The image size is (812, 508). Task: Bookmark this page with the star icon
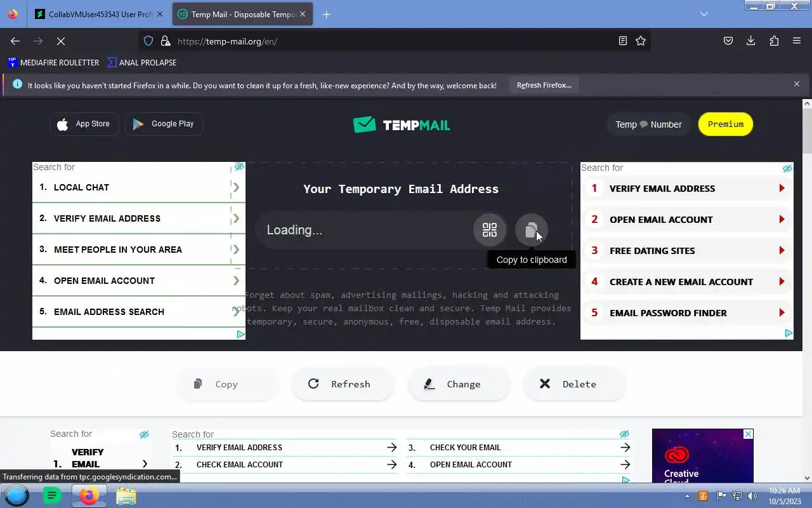(641, 41)
